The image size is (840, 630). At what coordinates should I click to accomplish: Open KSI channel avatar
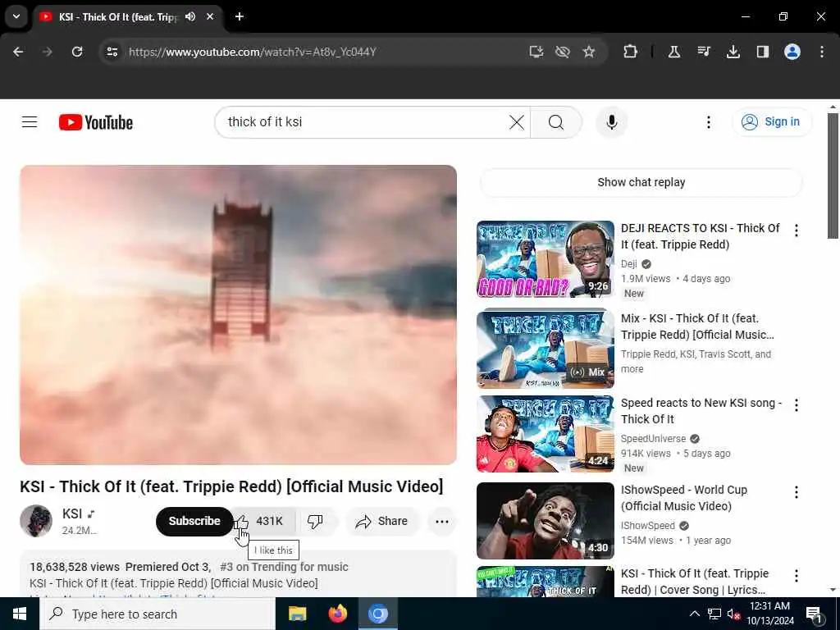[x=36, y=521]
